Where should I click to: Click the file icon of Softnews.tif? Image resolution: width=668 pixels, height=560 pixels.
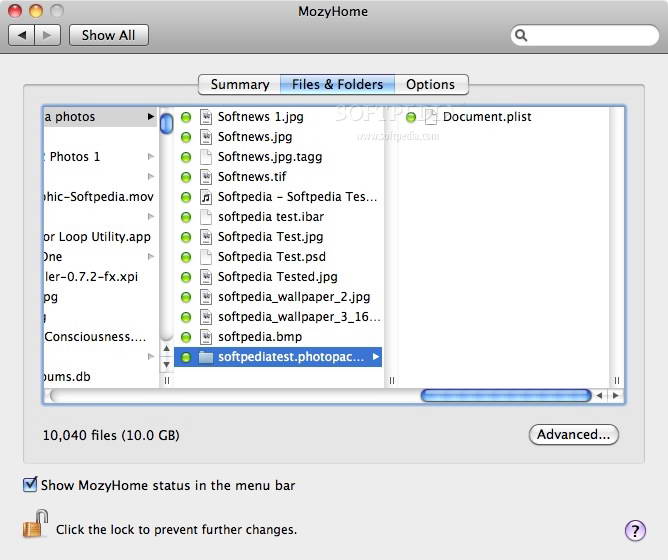pos(206,177)
